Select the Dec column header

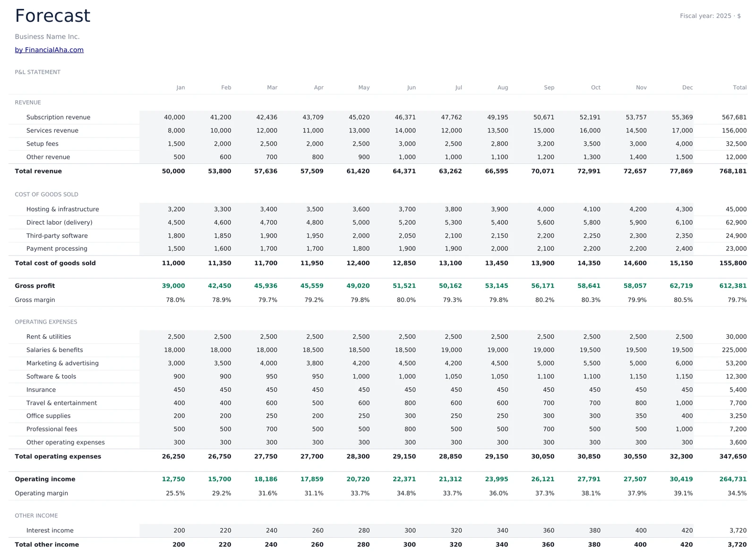(687, 87)
